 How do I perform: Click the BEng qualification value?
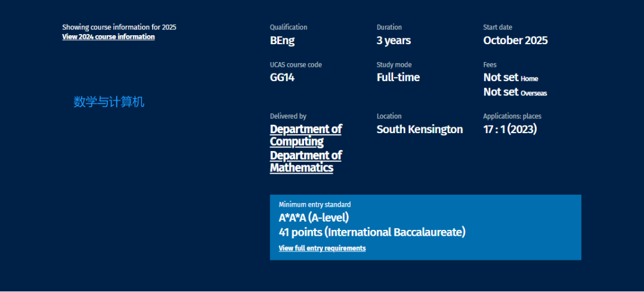[282, 41]
